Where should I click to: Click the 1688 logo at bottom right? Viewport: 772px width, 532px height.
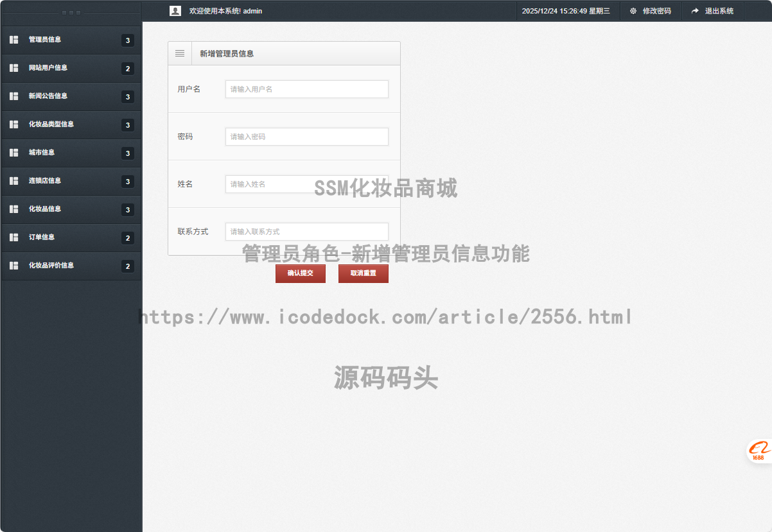tap(759, 451)
